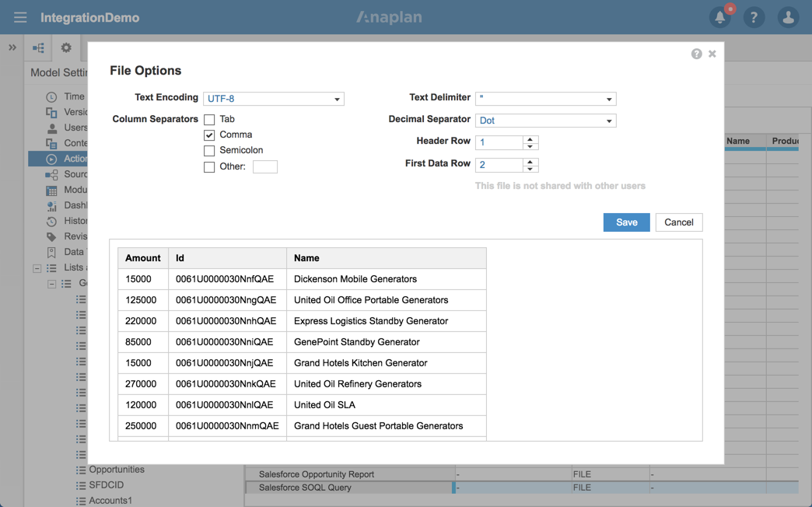Viewport: 812px width, 507px height.
Task: Click the preview Name column header
Action: point(387,258)
